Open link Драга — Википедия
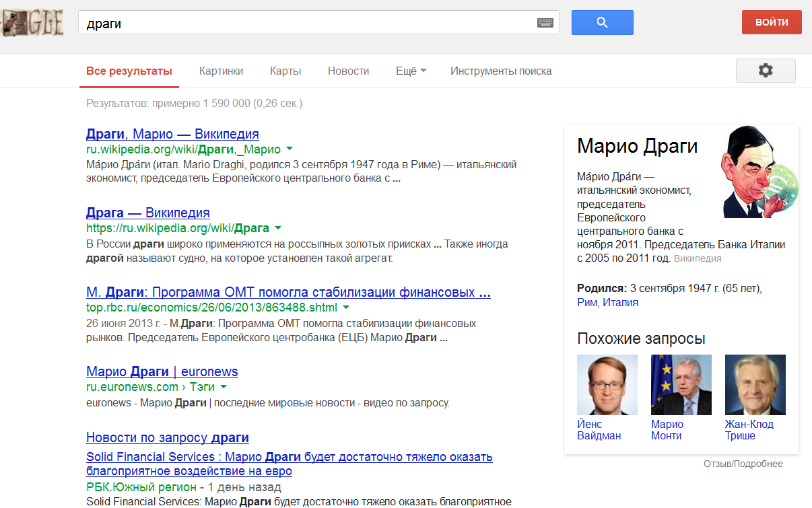This screenshot has width=812, height=508. click(x=148, y=213)
